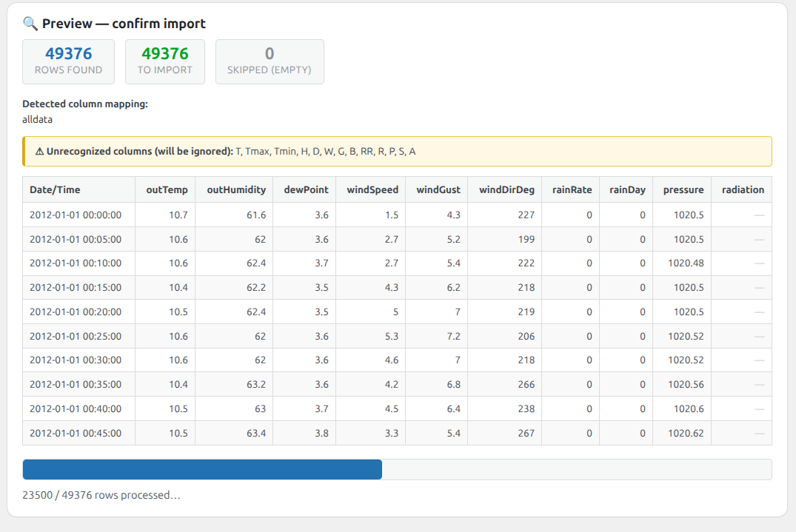Click the windGust value 6.2
This screenshot has height=532, width=796.
click(x=453, y=288)
